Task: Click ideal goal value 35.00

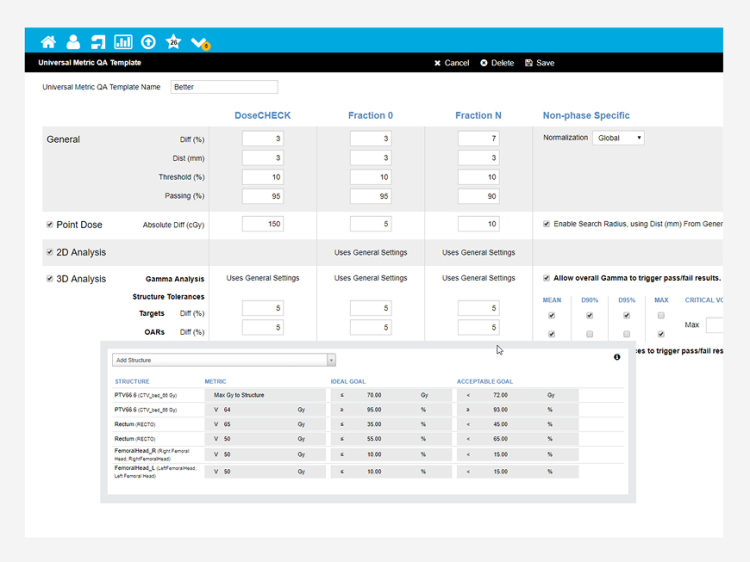Action: click(374, 424)
